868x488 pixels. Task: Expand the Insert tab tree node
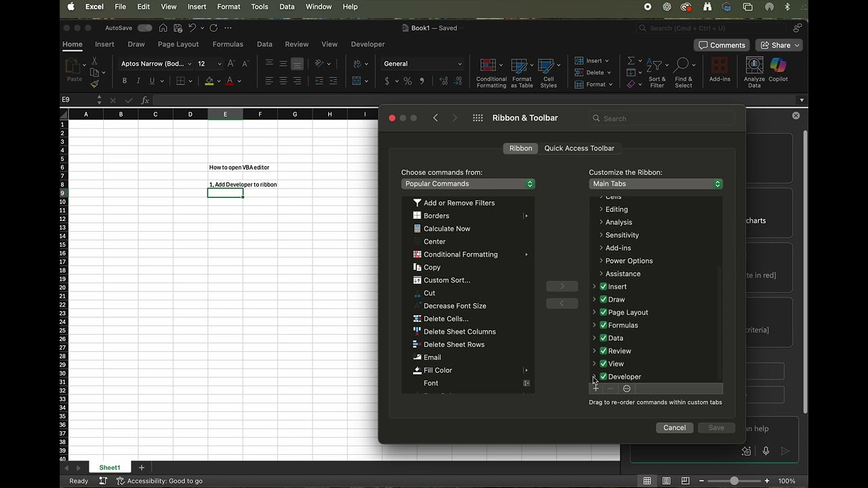595,287
